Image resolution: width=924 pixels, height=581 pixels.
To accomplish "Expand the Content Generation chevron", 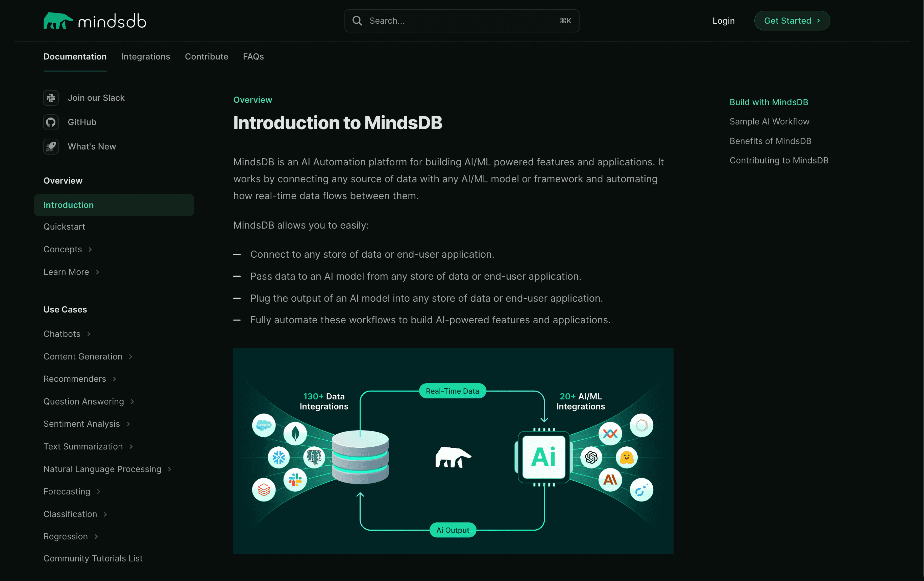I will [x=130, y=357].
